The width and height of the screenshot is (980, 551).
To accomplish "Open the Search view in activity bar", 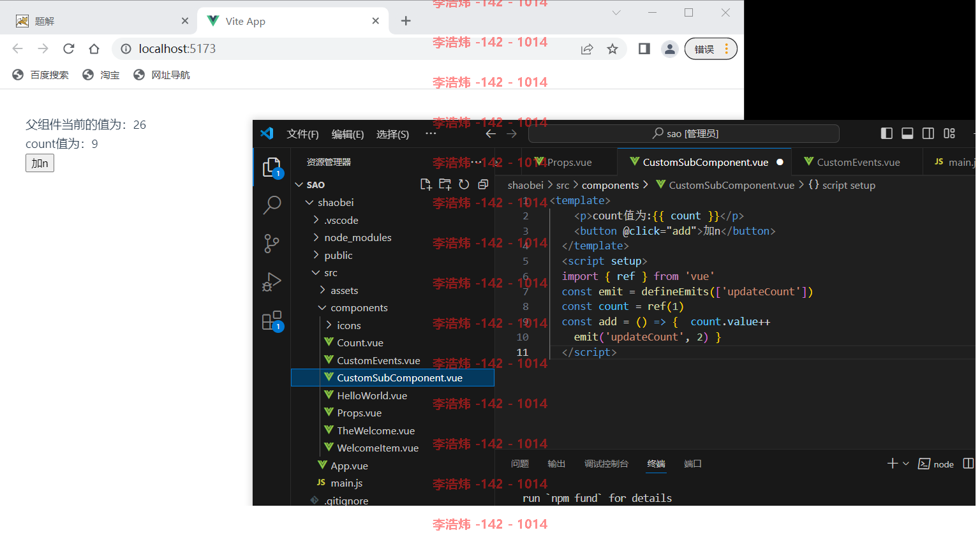I will 272,205.
